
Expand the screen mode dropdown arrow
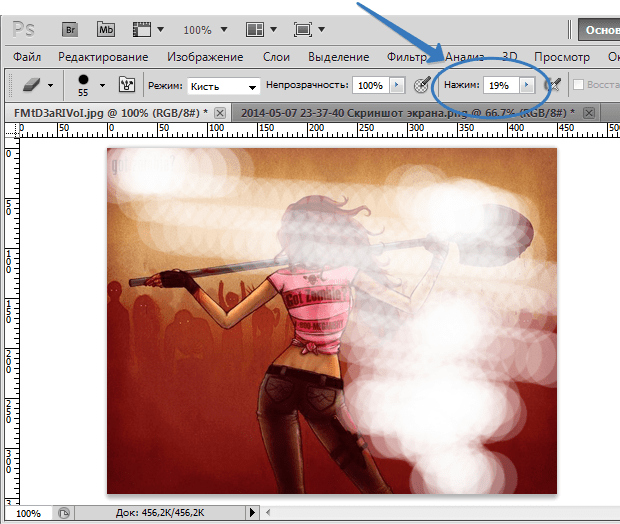pos(321,30)
